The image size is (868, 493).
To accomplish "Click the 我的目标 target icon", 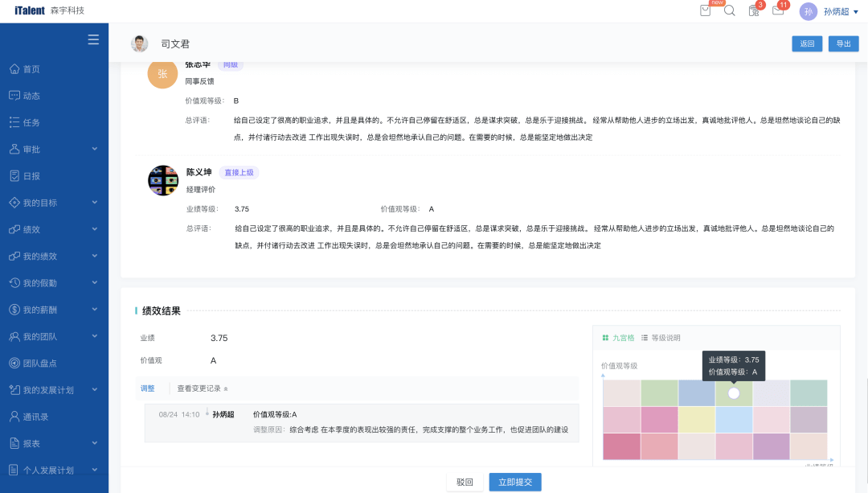I will click(x=14, y=203).
